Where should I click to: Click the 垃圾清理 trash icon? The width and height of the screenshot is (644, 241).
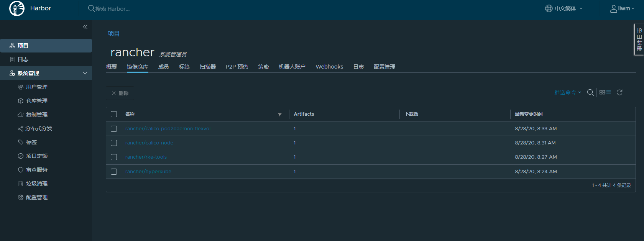(21, 184)
